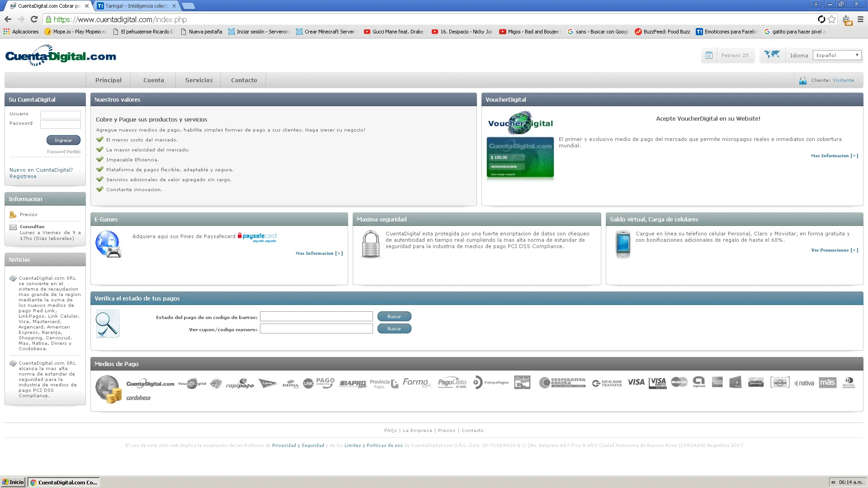The height and width of the screenshot is (488, 868).
Task: Click the FAQs footer link
Action: [391, 431]
